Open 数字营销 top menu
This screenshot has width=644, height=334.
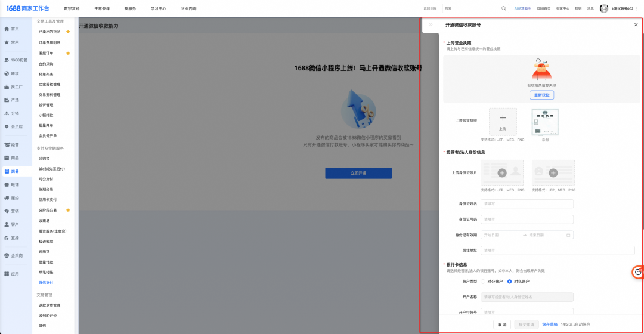click(72, 8)
